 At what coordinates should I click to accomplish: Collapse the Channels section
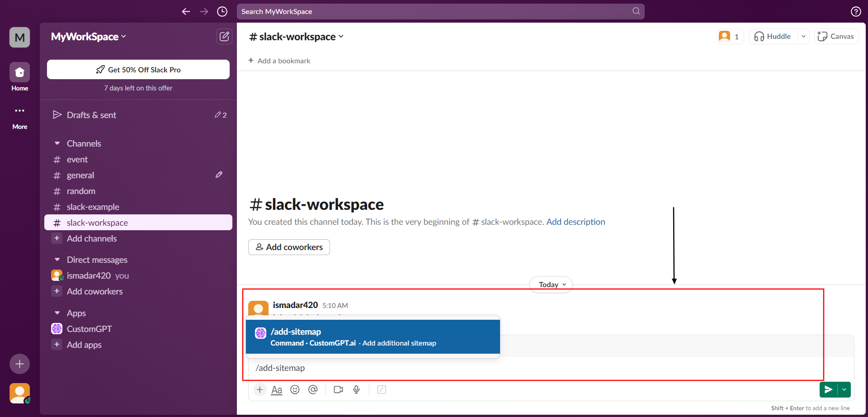coord(57,143)
